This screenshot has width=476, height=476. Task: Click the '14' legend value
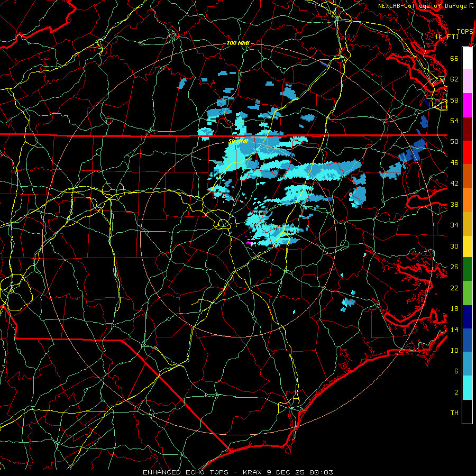coord(454,329)
